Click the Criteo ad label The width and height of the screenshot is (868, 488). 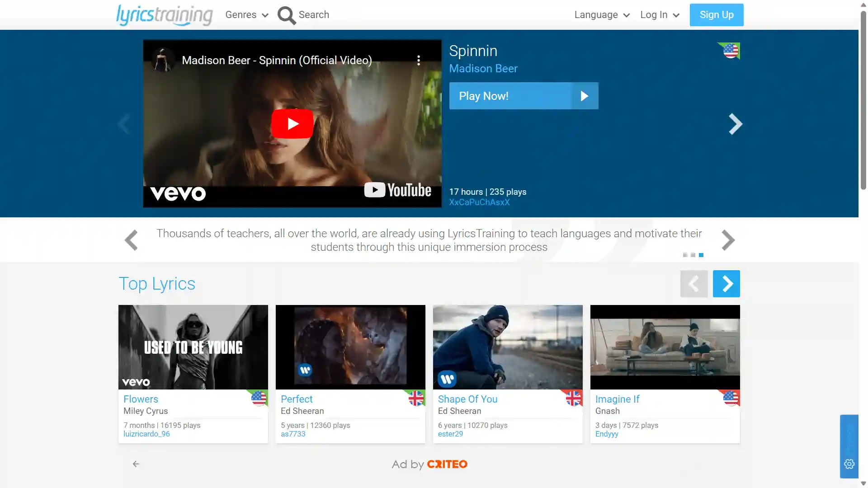[x=429, y=465]
